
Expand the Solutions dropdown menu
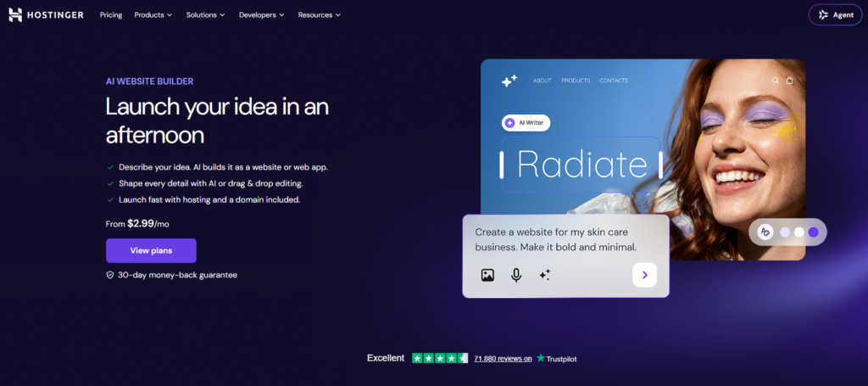[x=205, y=15]
